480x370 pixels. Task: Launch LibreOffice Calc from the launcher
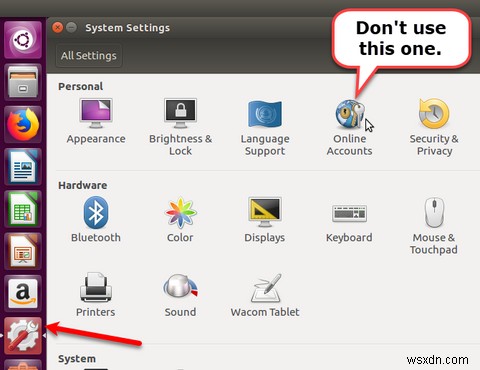click(x=23, y=209)
